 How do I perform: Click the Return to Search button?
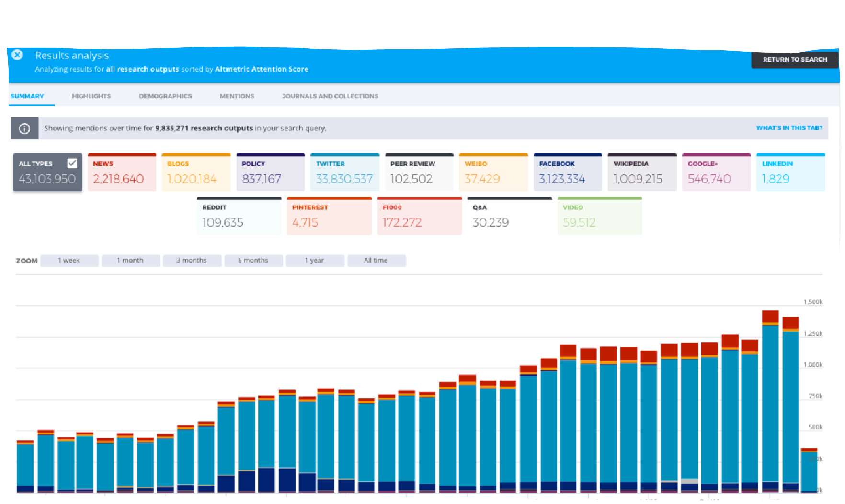pos(795,59)
